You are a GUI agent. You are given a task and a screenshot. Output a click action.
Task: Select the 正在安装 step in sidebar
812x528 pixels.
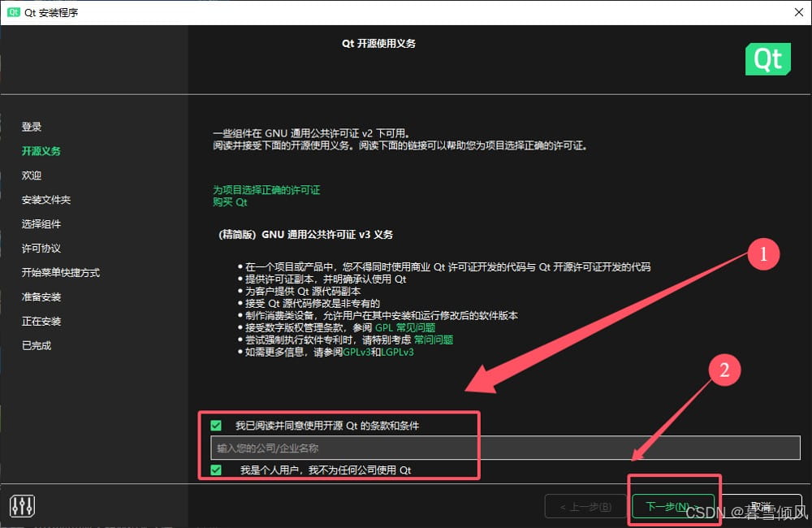click(x=41, y=321)
